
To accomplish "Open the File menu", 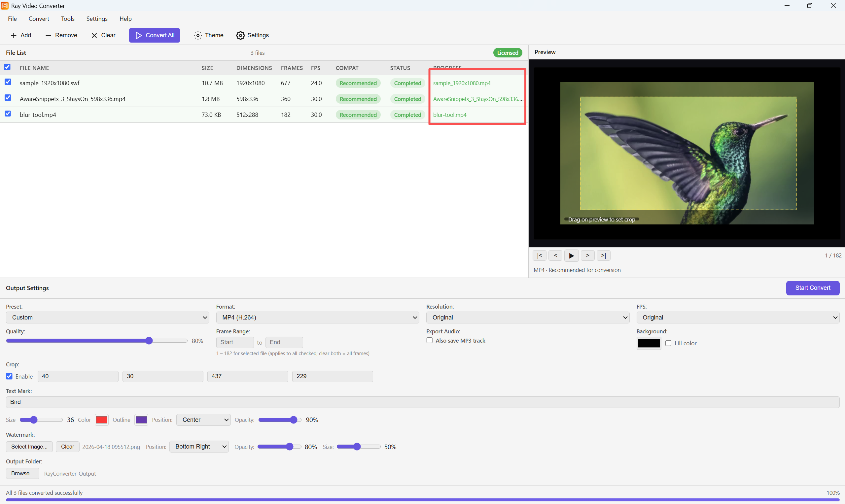I will point(12,19).
